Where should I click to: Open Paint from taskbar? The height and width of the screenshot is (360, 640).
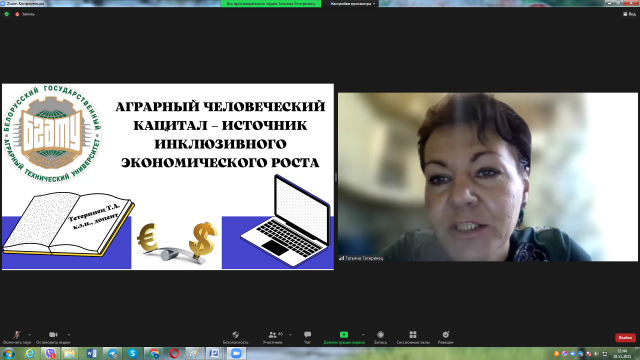coord(195,353)
